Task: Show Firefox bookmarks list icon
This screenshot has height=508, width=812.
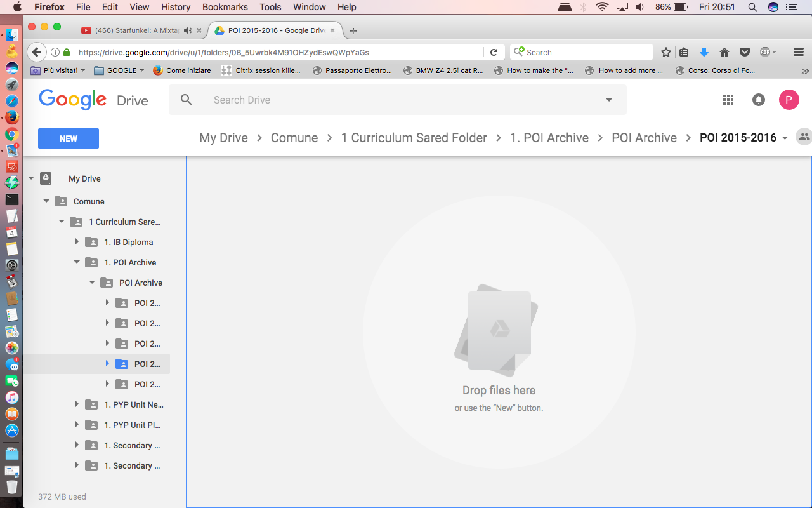Action: click(x=684, y=52)
